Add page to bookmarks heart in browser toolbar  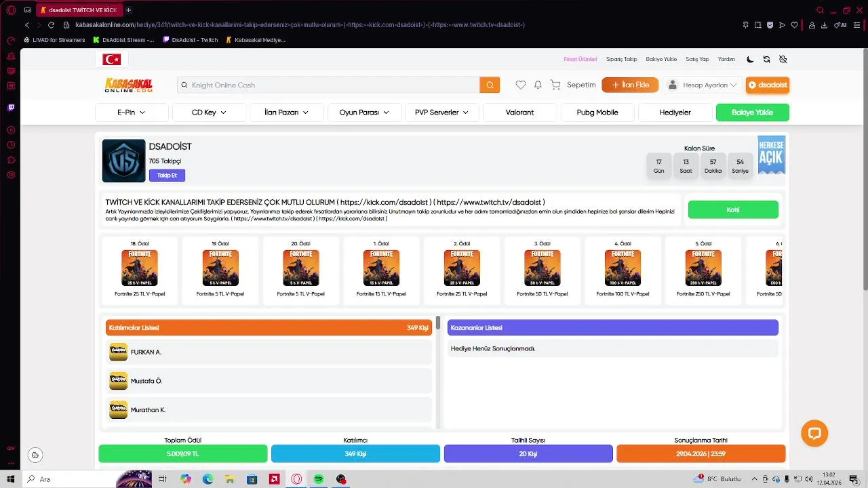pyautogui.click(x=795, y=25)
